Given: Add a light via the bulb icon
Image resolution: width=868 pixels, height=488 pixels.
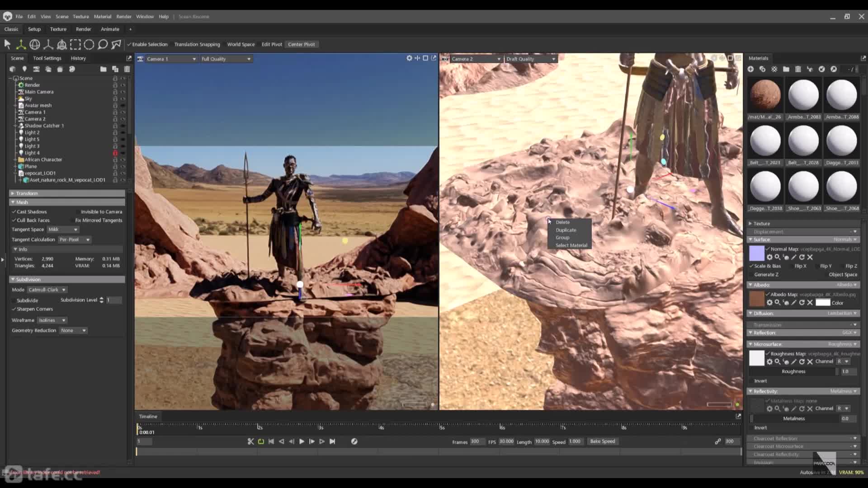Looking at the screenshot, I should click(x=24, y=69).
